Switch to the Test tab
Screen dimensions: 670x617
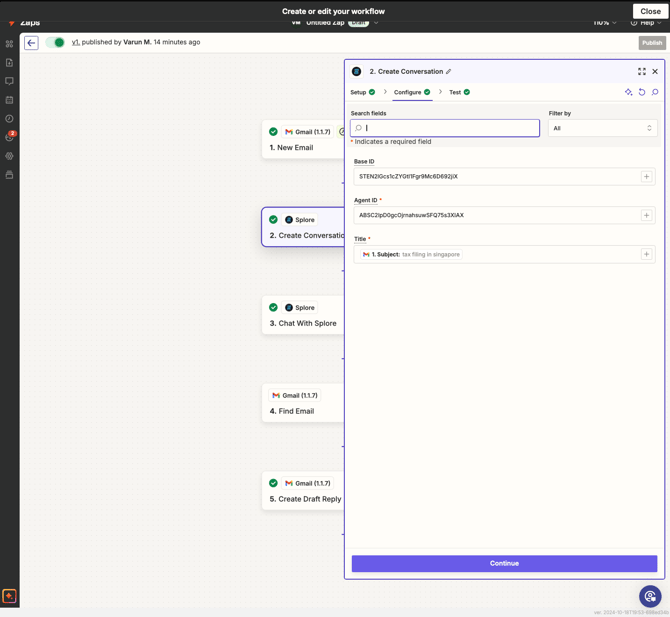pyautogui.click(x=459, y=92)
